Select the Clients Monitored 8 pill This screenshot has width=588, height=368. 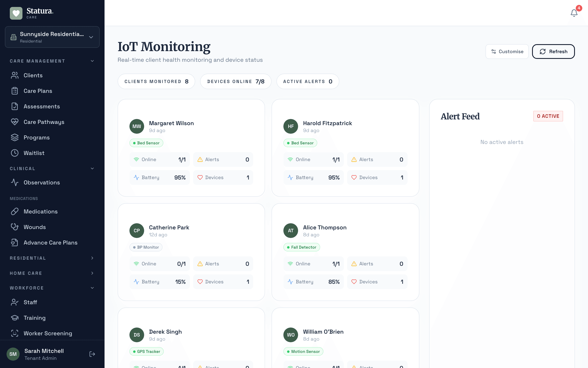point(156,82)
